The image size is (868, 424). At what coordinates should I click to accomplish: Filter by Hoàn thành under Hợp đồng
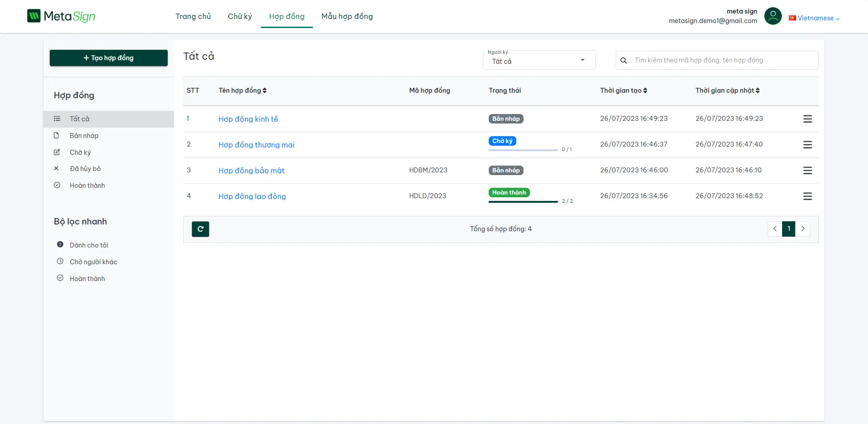click(108, 186)
